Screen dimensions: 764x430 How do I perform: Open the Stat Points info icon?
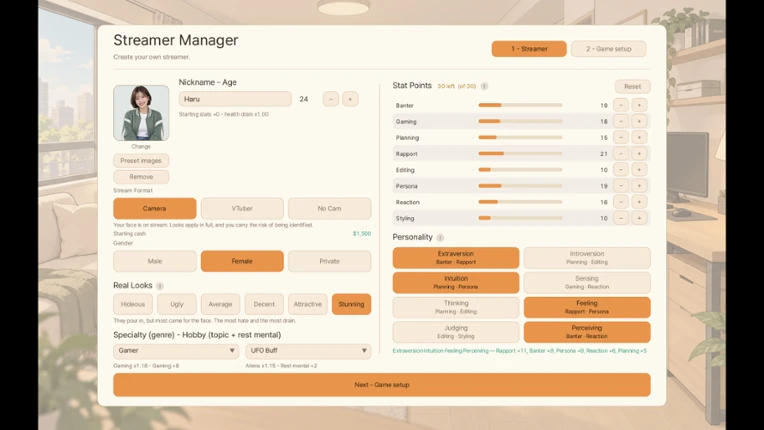(x=484, y=86)
